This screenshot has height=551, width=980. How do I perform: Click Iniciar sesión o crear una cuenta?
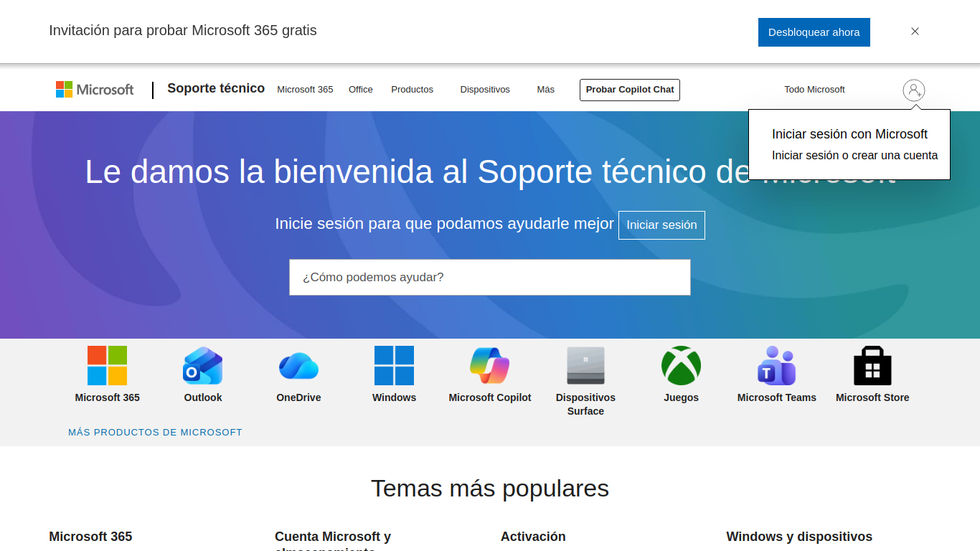pos(854,155)
